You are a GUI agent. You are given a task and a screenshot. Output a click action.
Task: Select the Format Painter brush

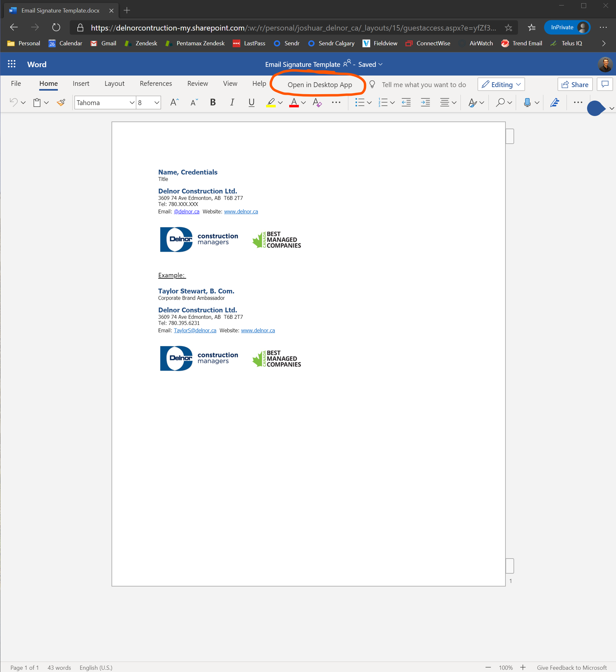61,102
